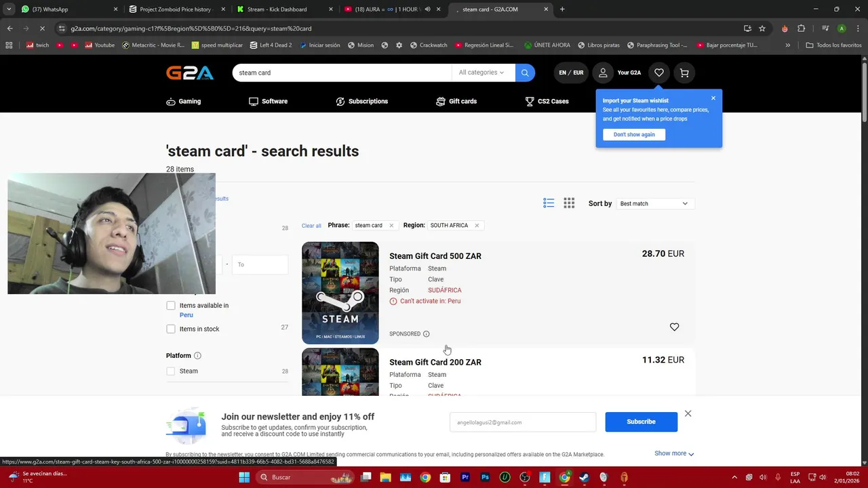Open a new browser tab

pyautogui.click(x=562, y=9)
